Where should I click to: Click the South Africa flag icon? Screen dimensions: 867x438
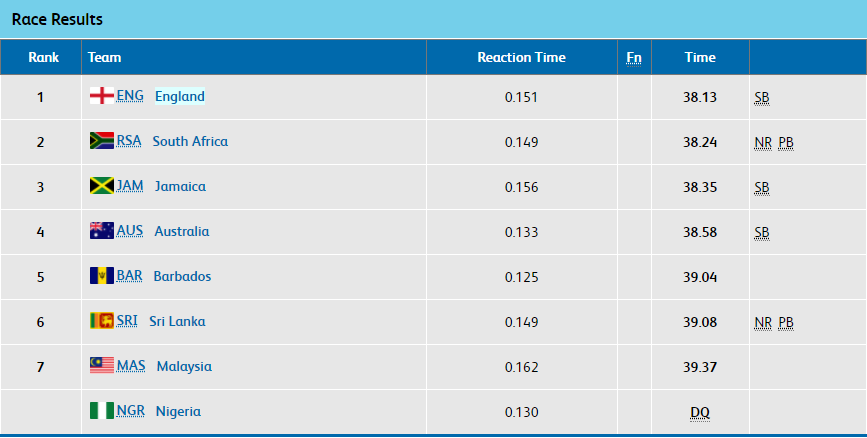tap(102, 141)
